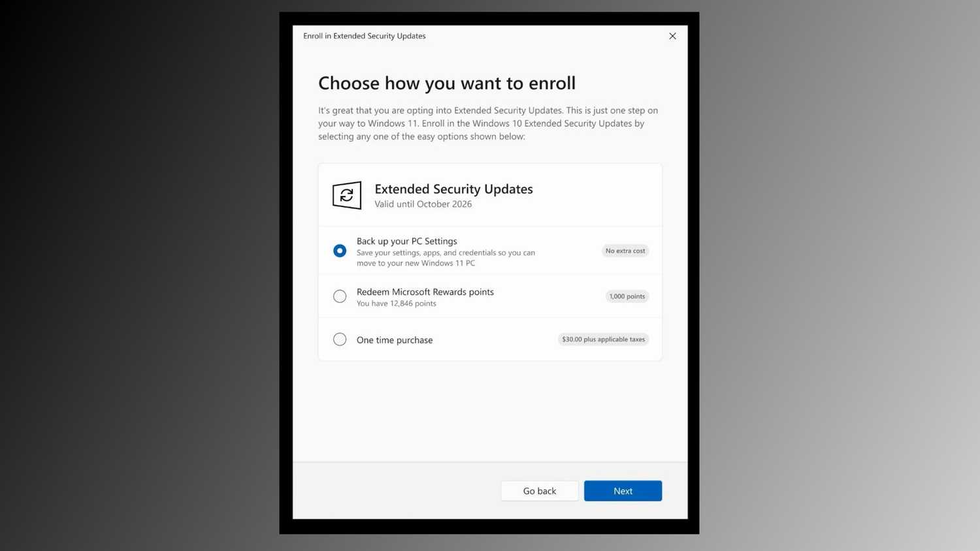
Task: Click the Back up your PC Settings label
Action: point(407,241)
